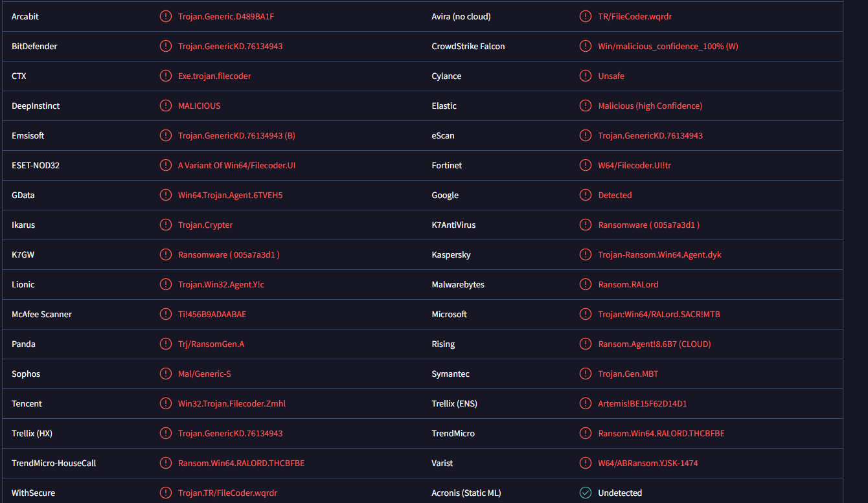Image resolution: width=868 pixels, height=503 pixels.
Task: Click the Ransom.Agent!8.6B7 (CLOUD) result
Action: (655, 344)
